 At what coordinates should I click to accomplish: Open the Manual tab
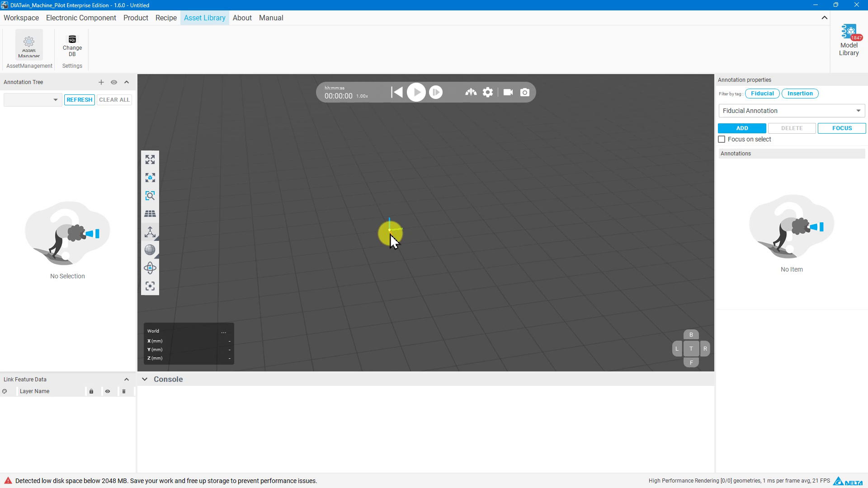pos(271,18)
